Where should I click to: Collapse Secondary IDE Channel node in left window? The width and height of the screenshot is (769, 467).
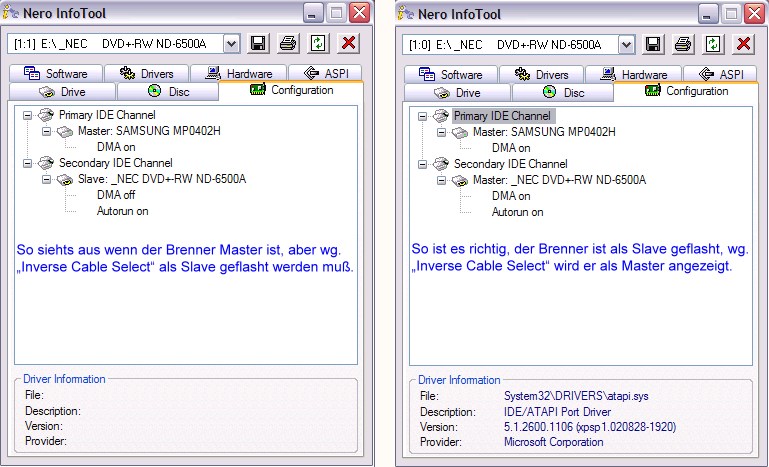(x=27, y=163)
